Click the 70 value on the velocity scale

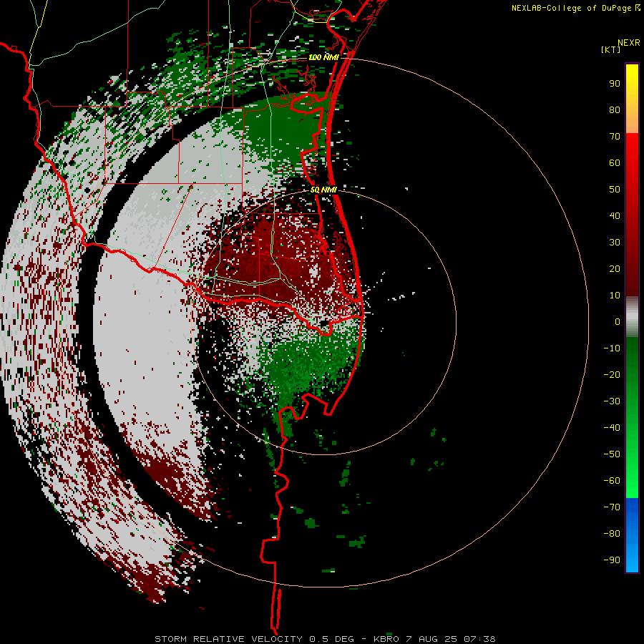click(x=615, y=137)
